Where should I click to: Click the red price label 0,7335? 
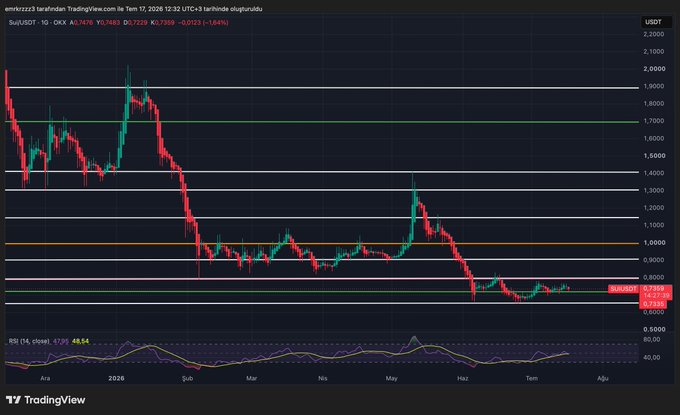[653, 304]
